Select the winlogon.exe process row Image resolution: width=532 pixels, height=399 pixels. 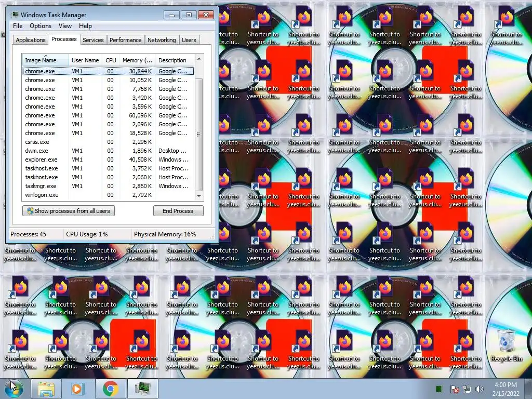tap(108, 195)
